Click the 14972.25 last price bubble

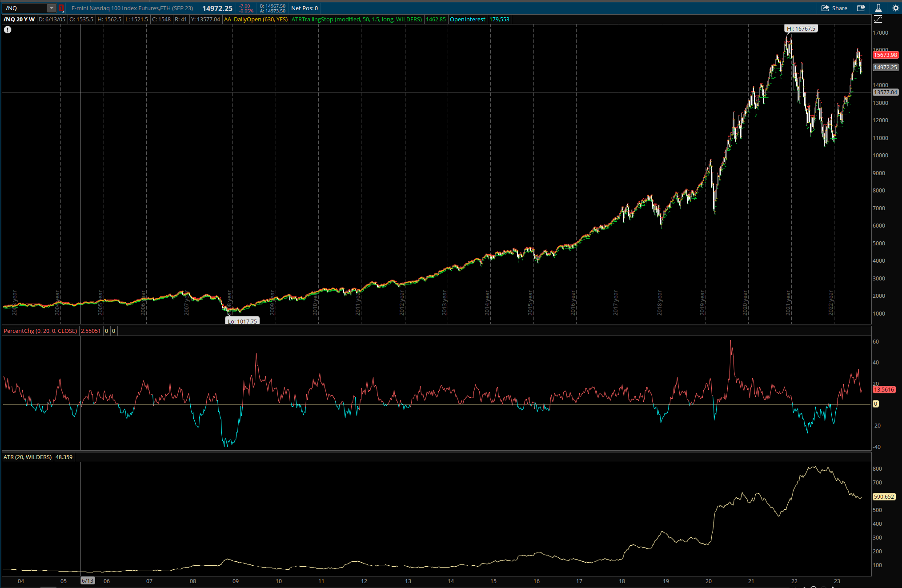[x=886, y=68]
